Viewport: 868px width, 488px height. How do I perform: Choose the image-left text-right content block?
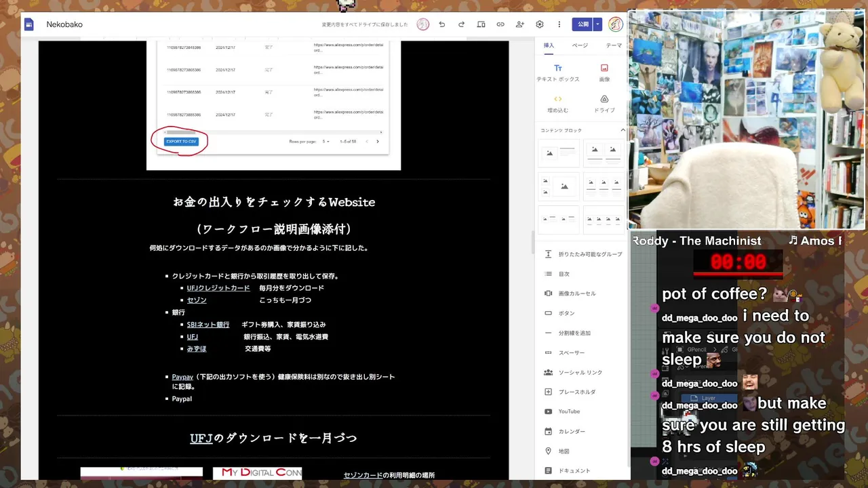(559, 153)
